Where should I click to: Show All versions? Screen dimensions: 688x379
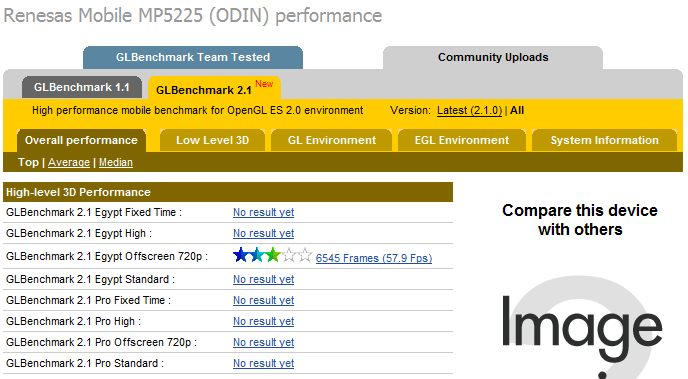[x=517, y=111]
